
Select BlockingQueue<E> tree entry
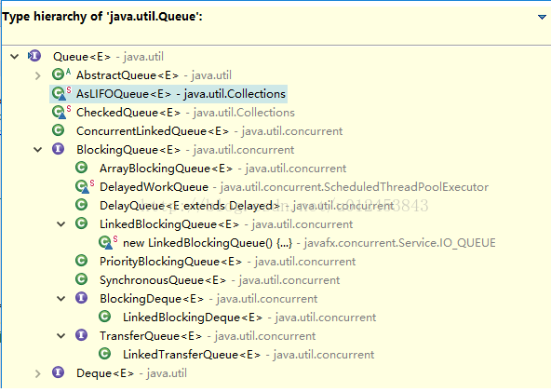coord(185,150)
